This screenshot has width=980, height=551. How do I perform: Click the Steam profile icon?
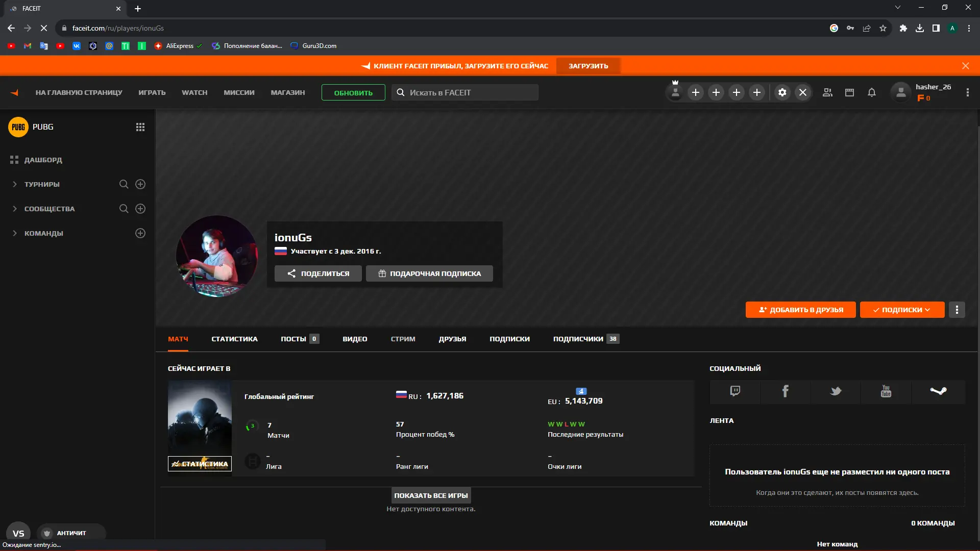(x=938, y=391)
